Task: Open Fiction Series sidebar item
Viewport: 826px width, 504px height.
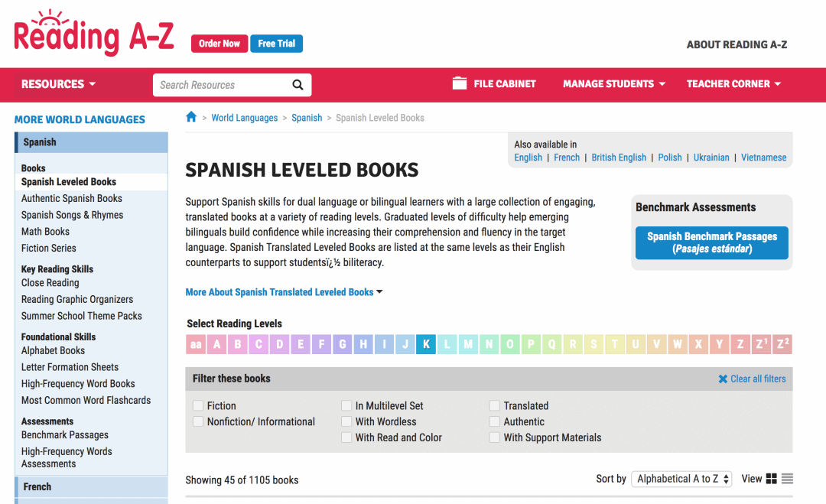Action: (x=48, y=248)
